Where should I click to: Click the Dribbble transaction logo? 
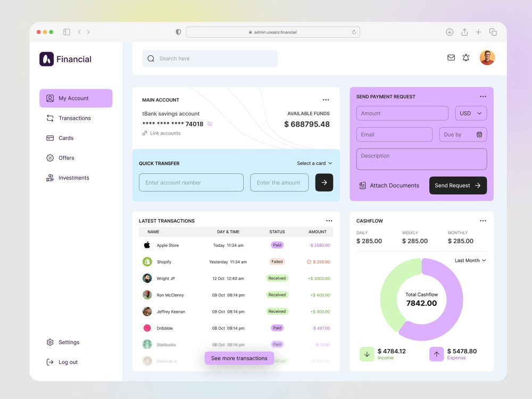click(147, 328)
